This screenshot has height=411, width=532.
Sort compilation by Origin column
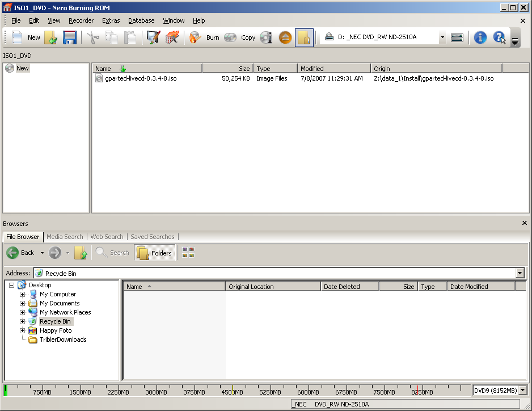pos(436,69)
